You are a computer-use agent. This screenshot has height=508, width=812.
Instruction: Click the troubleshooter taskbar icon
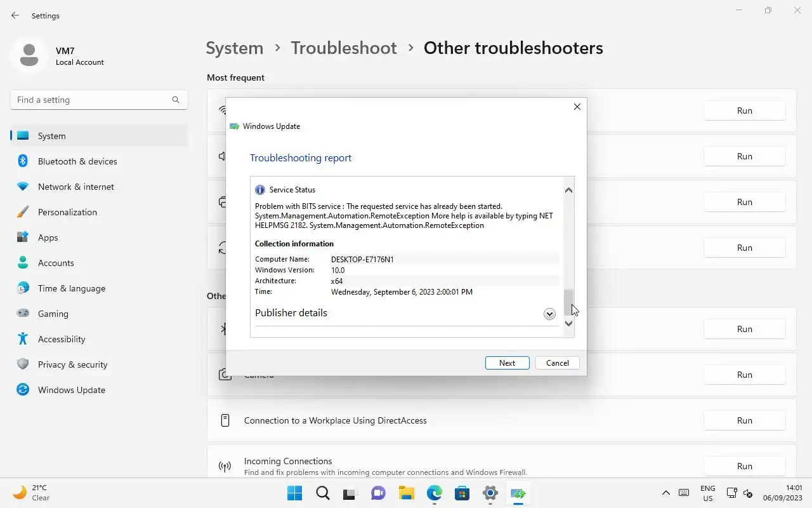coord(518,493)
